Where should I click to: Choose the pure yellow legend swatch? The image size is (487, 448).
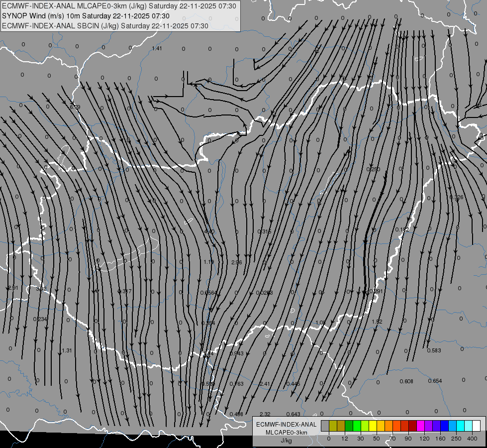point(373,426)
